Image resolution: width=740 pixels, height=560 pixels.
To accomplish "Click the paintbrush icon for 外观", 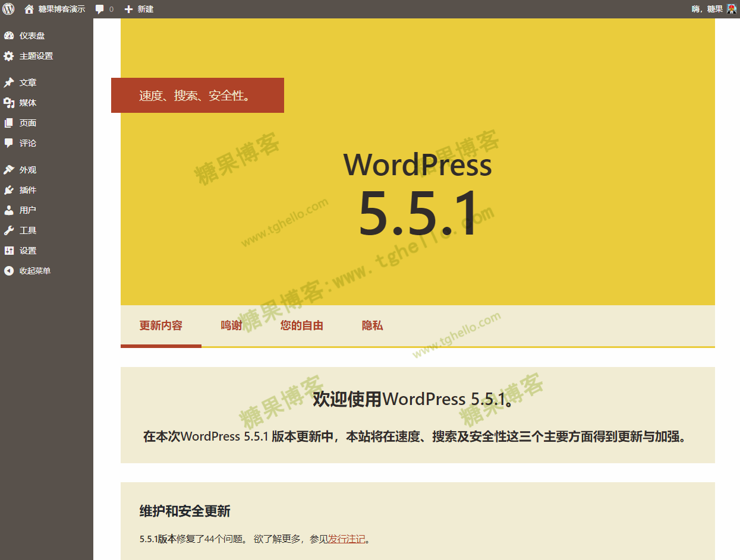I will (9, 170).
